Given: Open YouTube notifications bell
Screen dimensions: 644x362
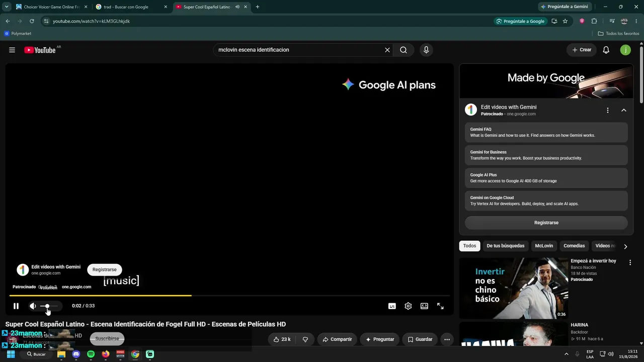Looking at the screenshot, I should (606, 50).
